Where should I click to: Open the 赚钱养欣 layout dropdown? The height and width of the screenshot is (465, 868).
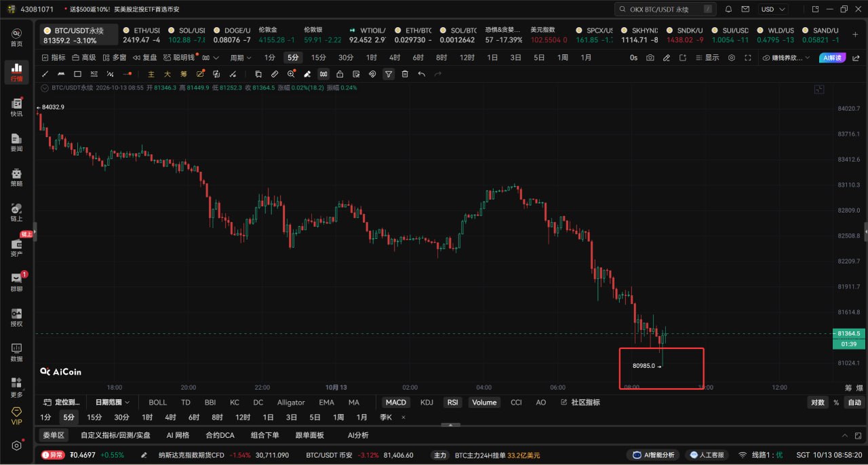coord(786,58)
